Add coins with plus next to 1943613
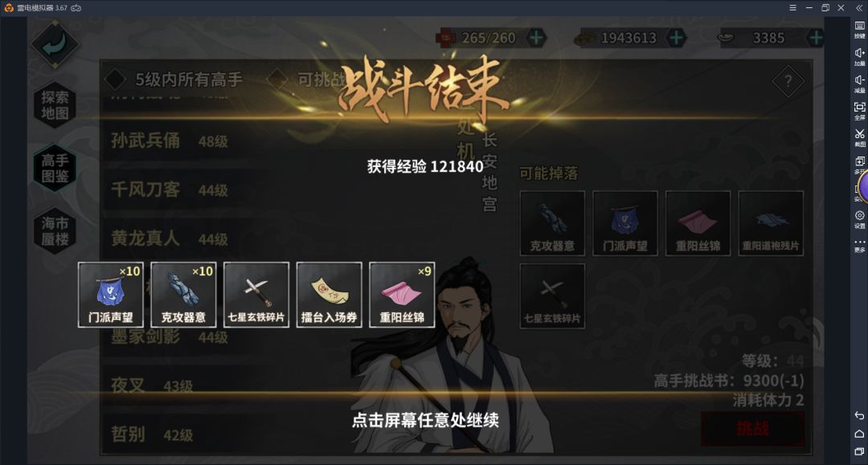The width and height of the screenshot is (868, 465). (x=677, y=38)
